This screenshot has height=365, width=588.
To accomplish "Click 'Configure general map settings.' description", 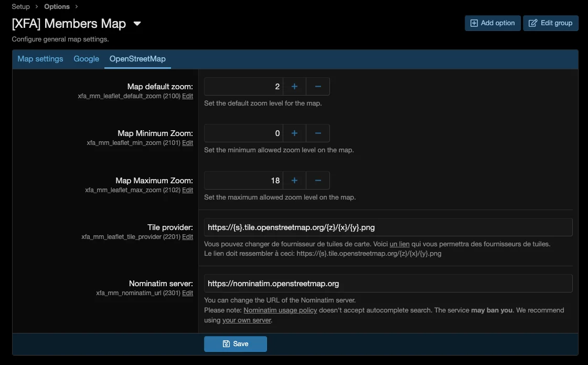I will pos(60,39).
